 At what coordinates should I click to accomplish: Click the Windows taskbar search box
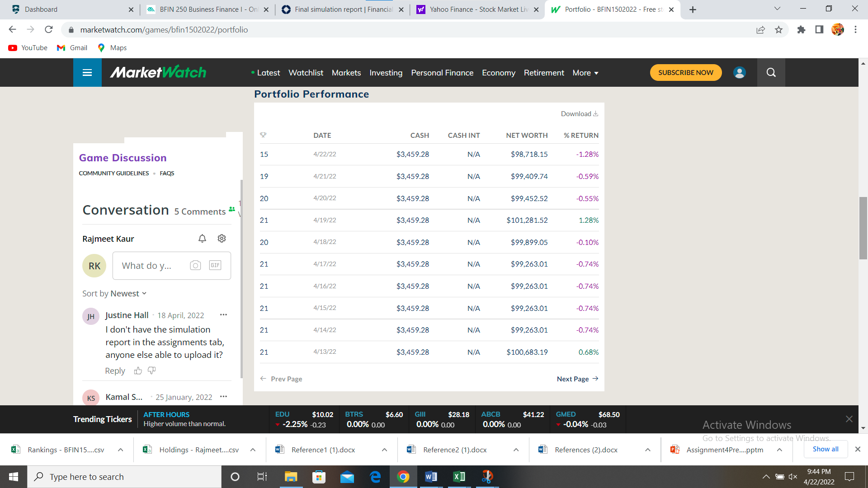click(x=124, y=477)
